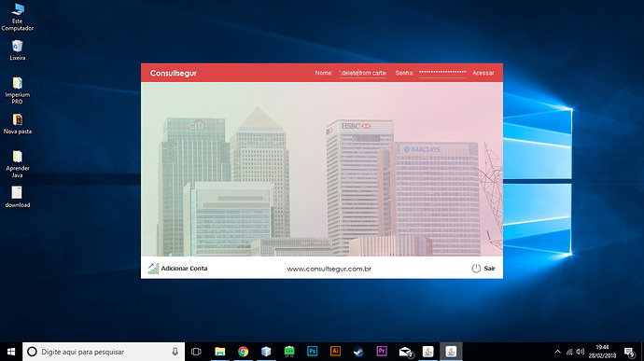
Task: Open File Explorer from the taskbar
Action: coord(220,352)
